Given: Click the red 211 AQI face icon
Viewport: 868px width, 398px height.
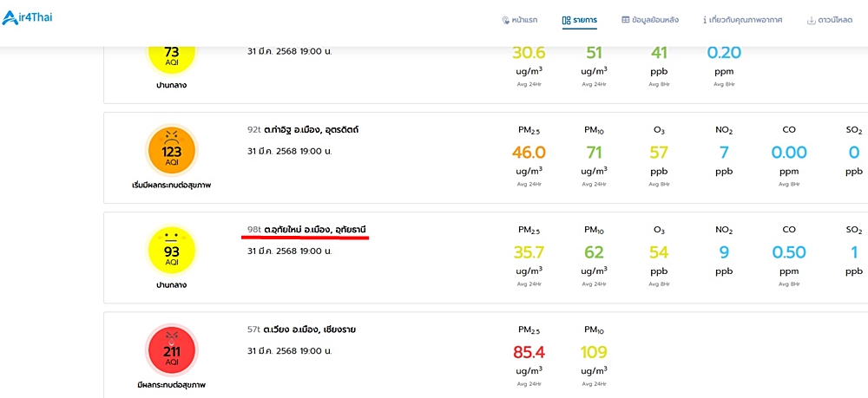Looking at the screenshot, I should click(x=172, y=350).
